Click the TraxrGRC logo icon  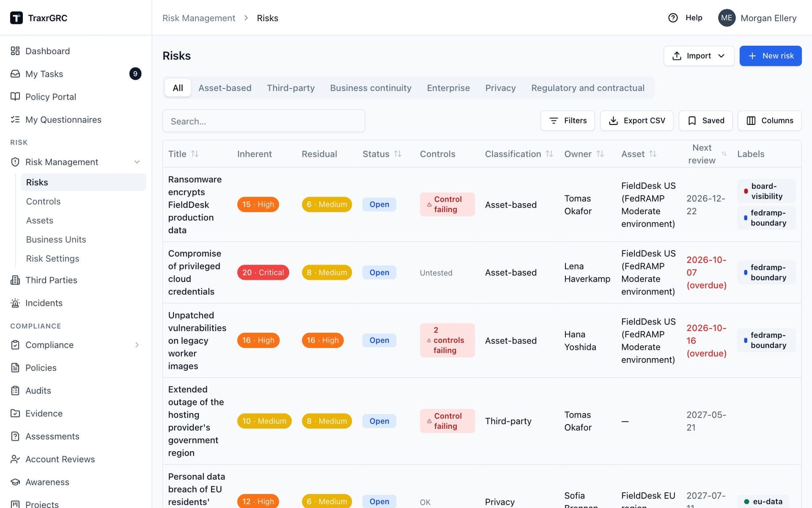[x=16, y=18]
